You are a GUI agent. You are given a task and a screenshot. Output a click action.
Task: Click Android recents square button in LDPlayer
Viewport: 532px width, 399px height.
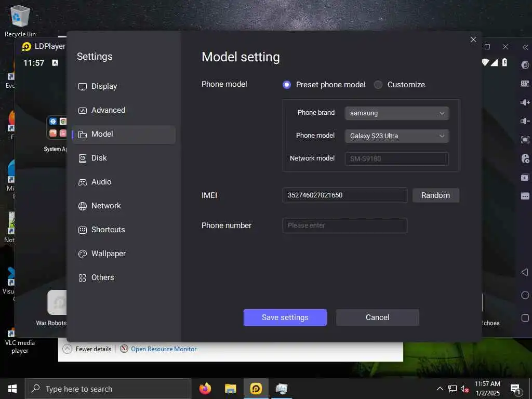[x=525, y=318]
